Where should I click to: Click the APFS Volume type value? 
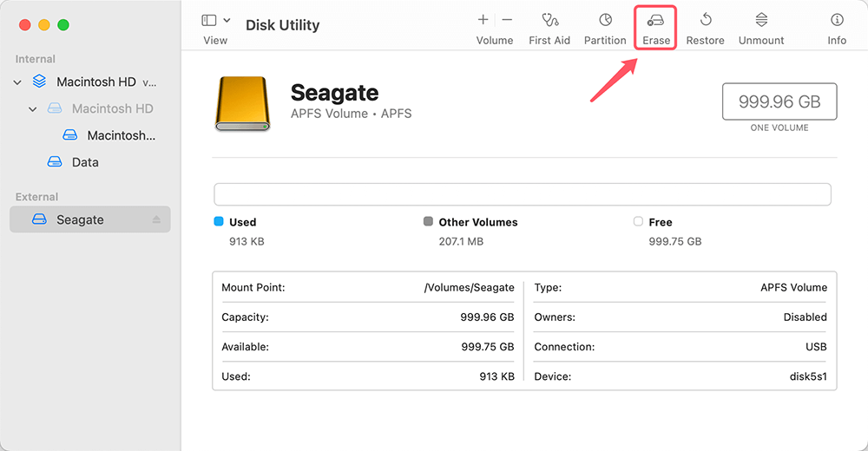coord(794,288)
